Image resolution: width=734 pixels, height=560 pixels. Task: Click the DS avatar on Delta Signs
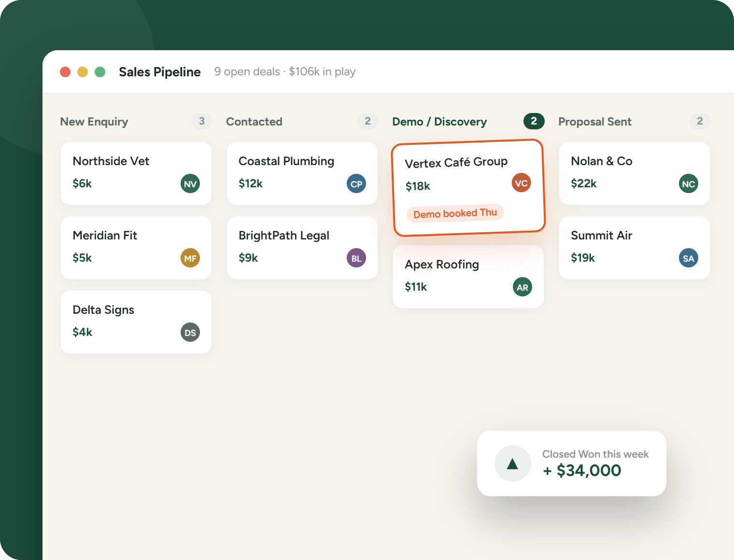pos(190,332)
